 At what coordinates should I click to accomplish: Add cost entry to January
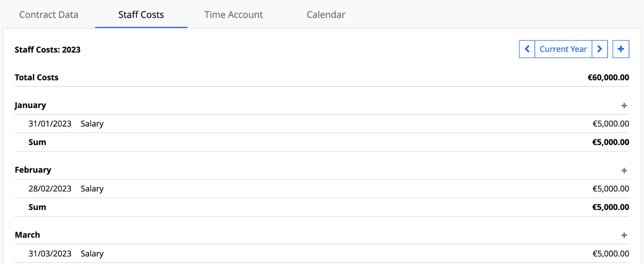pyautogui.click(x=624, y=106)
